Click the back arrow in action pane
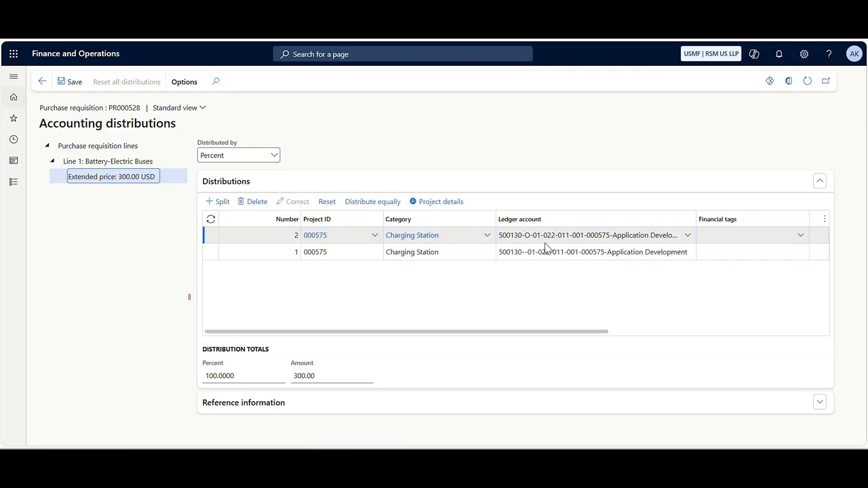Image resolution: width=868 pixels, height=488 pixels. tap(42, 81)
